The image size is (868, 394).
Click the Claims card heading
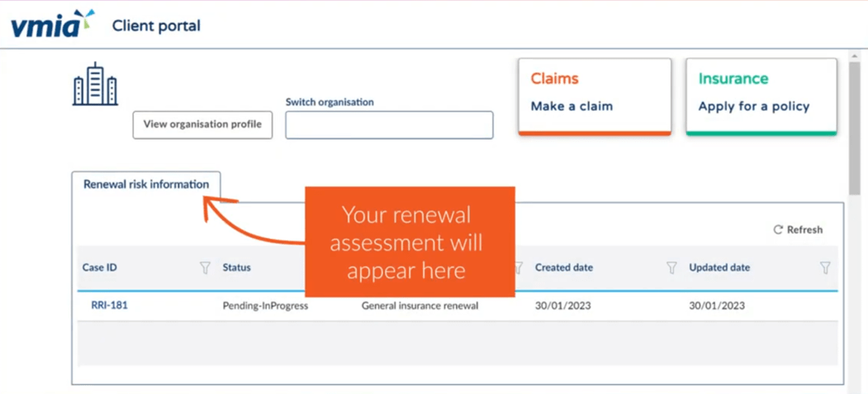[x=554, y=79]
